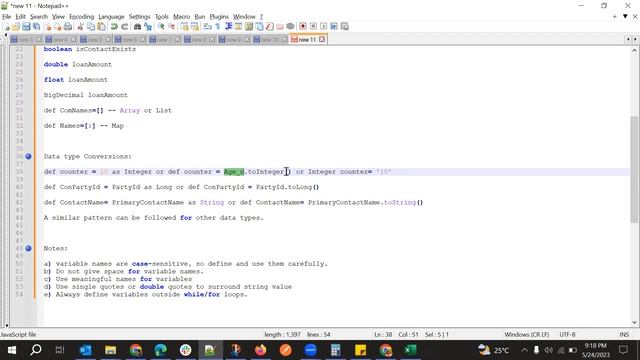Switch to the new 10 tab
640x360 pixels.
click(x=269, y=40)
